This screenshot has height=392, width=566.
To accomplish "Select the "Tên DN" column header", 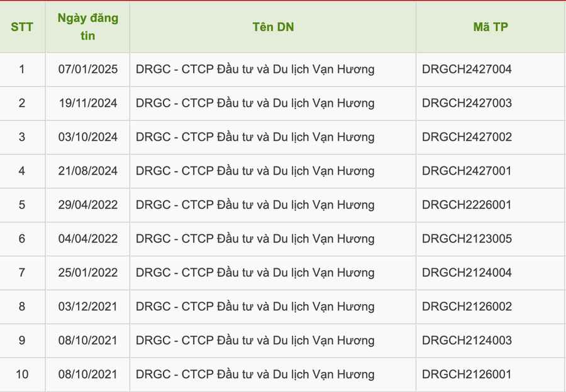I will click(x=273, y=27).
